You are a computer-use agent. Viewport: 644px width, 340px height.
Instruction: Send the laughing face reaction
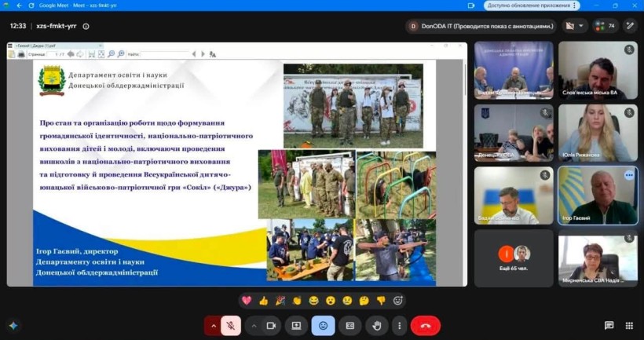point(314,301)
